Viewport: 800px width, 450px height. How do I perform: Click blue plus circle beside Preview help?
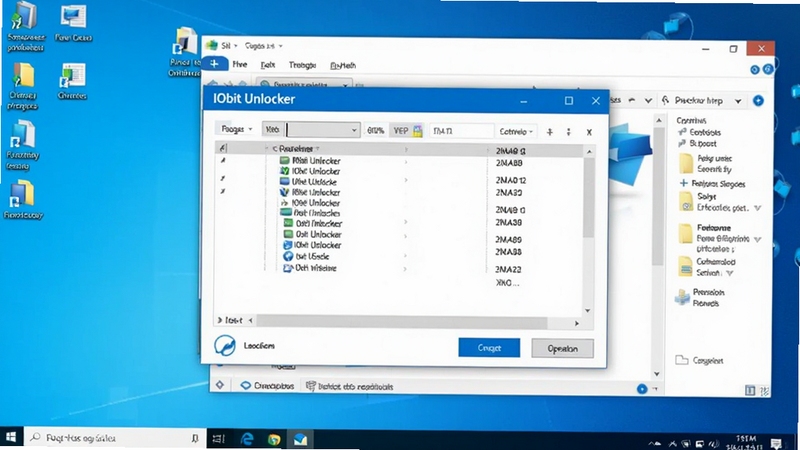(x=758, y=101)
